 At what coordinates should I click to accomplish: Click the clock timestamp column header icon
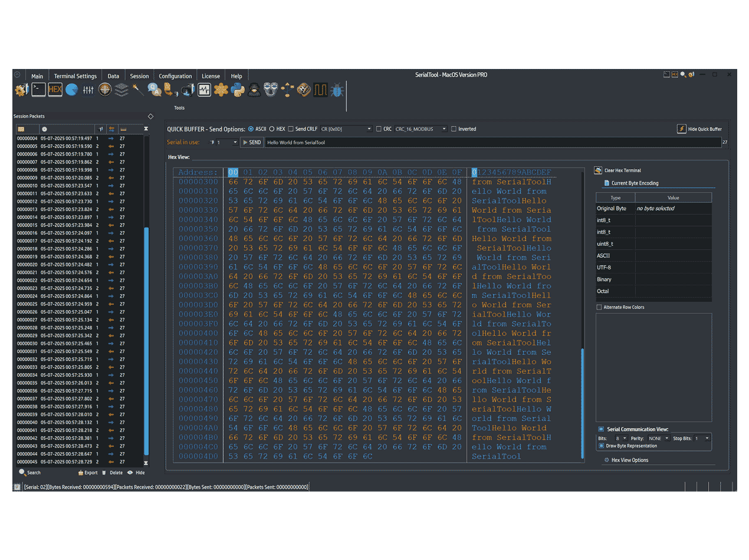(x=44, y=129)
